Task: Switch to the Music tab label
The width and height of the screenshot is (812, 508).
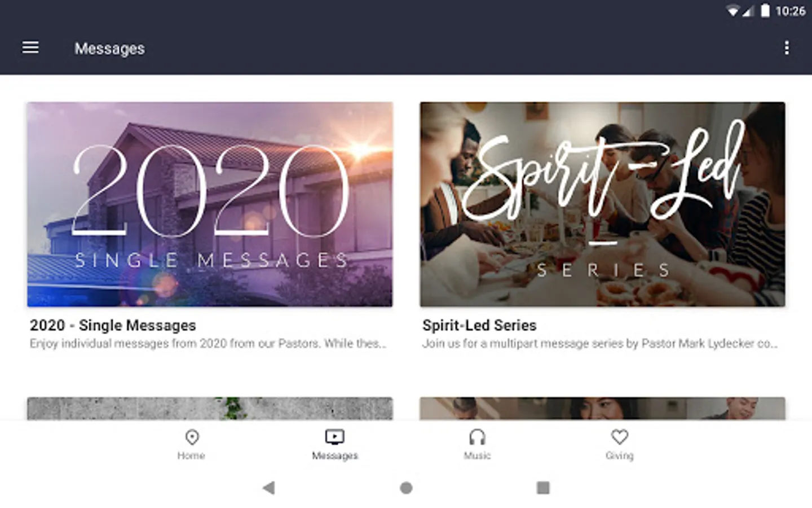Action: [477, 456]
